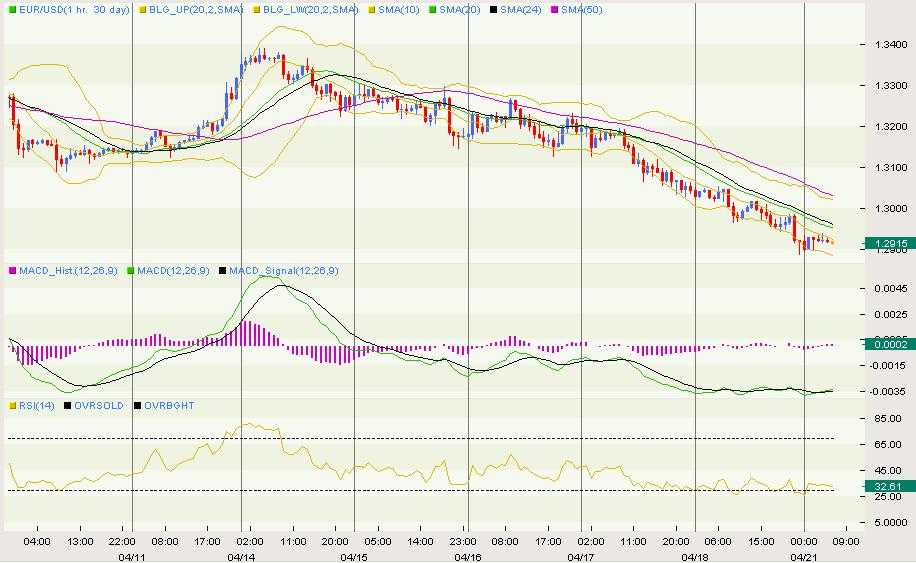
Task: Click the 04:00 time label
Action: point(37,542)
